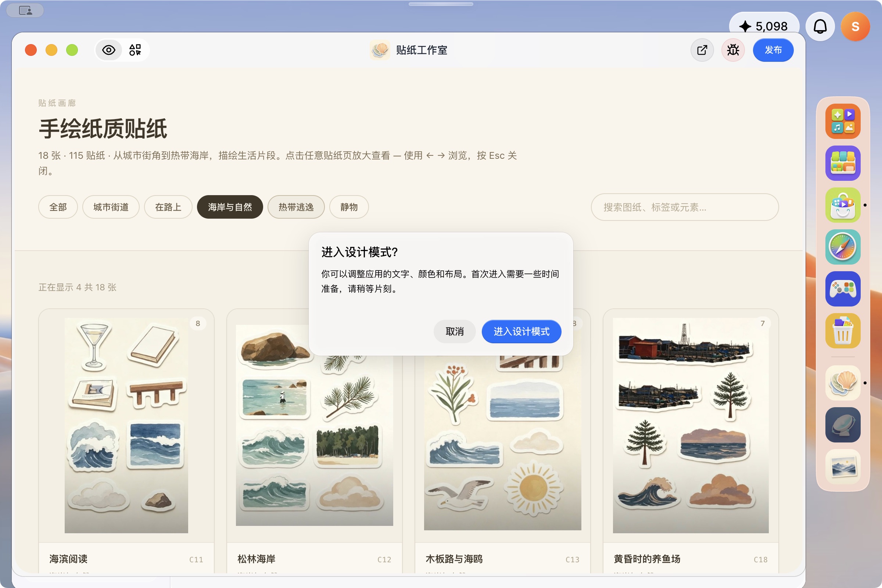The width and height of the screenshot is (882, 588).
Task: Click the C12 code label
Action: click(384, 559)
